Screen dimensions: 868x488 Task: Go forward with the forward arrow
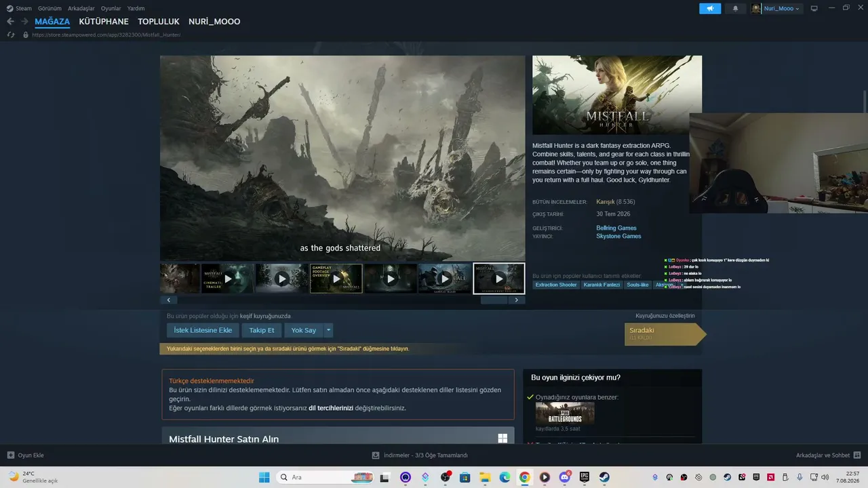24,22
